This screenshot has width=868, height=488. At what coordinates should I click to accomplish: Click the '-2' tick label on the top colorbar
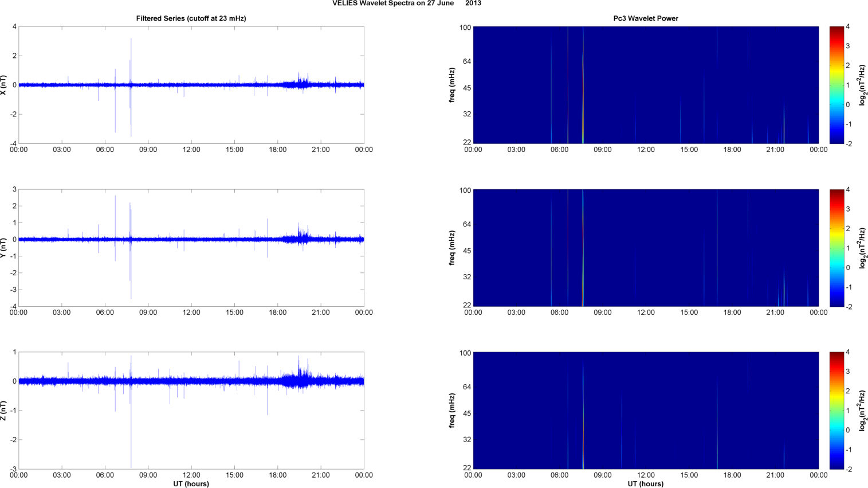click(849, 144)
